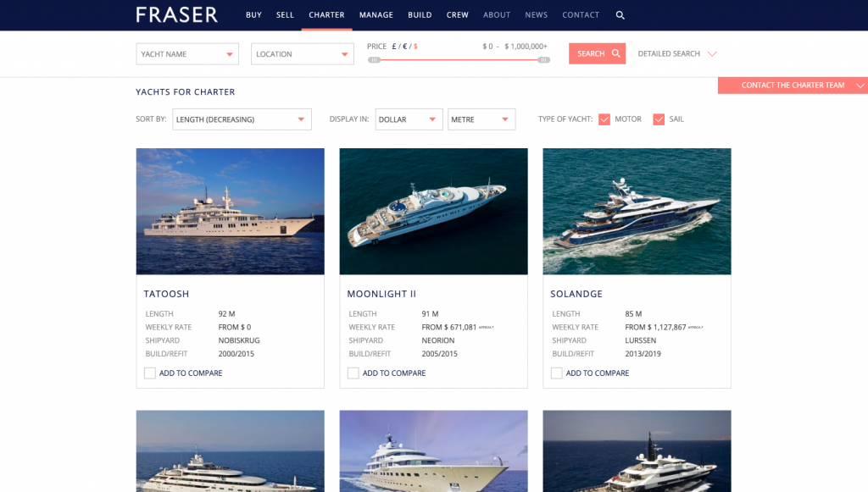The width and height of the screenshot is (868, 492).
Task: Click the red Search button
Action: point(597,53)
